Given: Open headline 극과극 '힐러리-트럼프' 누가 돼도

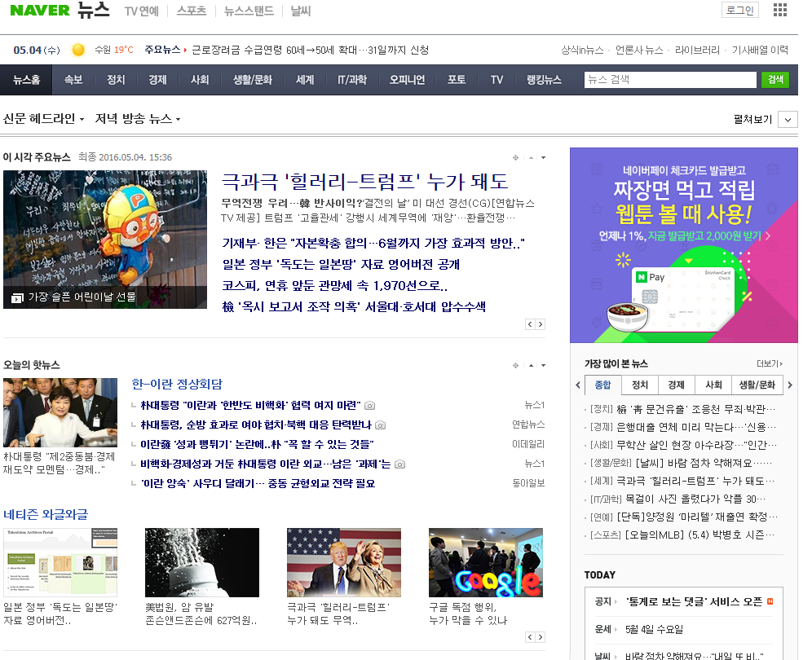Looking at the screenshot, I should (x=365, y=181).
